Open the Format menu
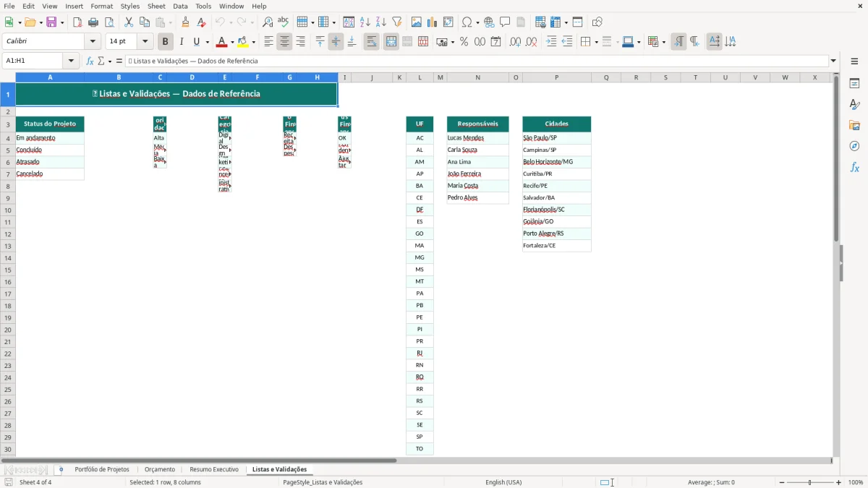Viewport: 868px width, 488px height. click(102, 6)
